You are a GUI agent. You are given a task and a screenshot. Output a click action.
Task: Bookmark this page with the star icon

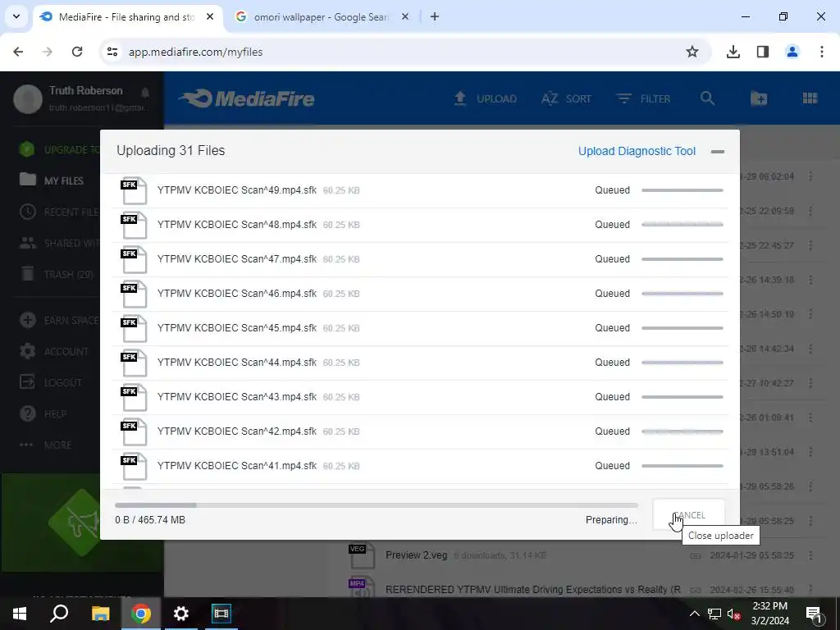point(692,52)
